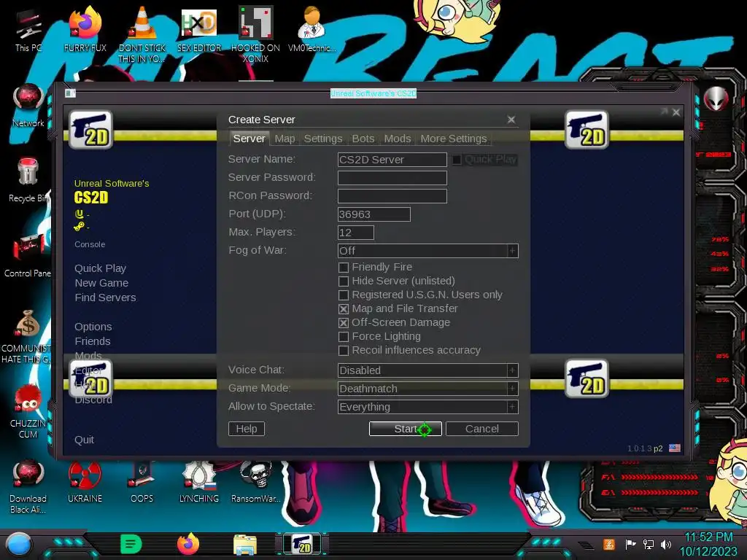This screenshot has height=560, width=747.
Task: Open the green notes app in taskbar
Action: (x=131, y=544)
